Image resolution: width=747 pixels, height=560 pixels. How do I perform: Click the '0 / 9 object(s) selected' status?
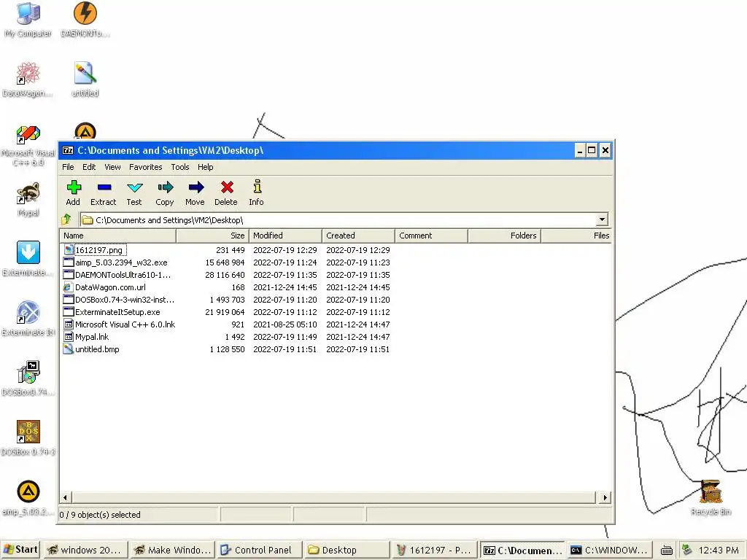tap(99, 515)
